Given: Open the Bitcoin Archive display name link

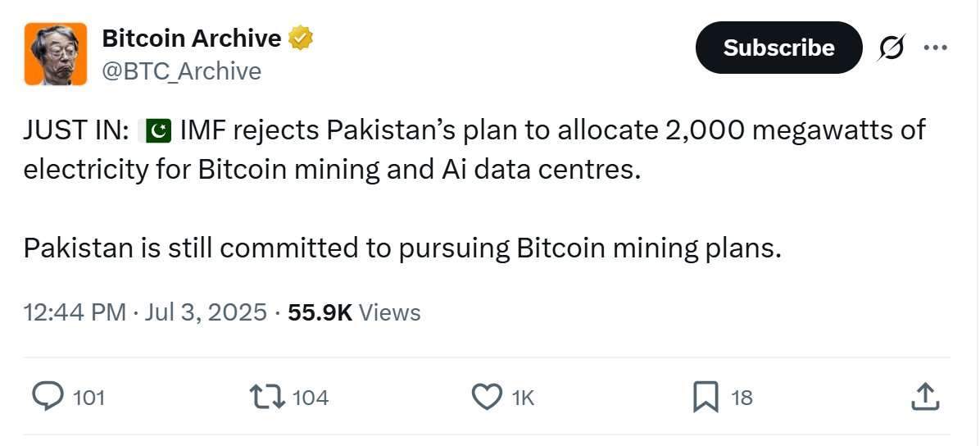Looking at the screenshot, I should pyautogui.click(x=191, y=38).
